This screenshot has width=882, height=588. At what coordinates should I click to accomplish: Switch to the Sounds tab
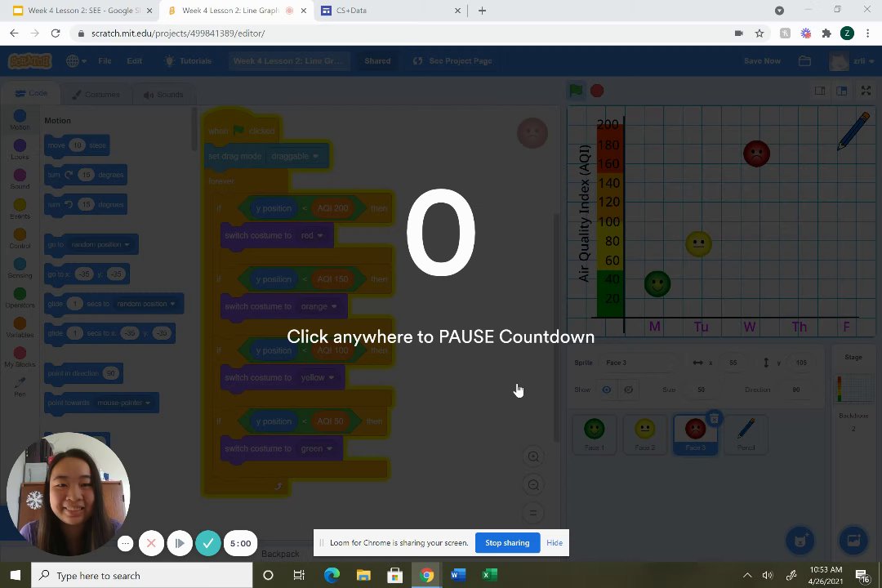point(163,95)
